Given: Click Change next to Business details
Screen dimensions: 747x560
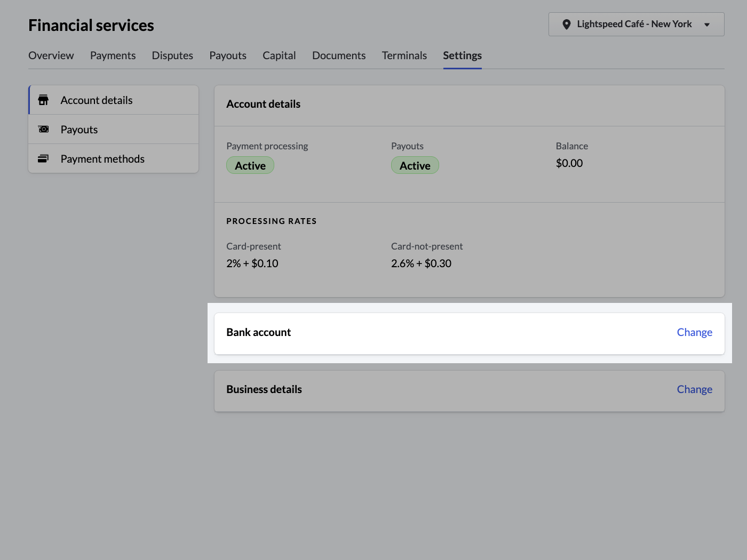Looking at the screenshot, I should [x=694, y=389].
